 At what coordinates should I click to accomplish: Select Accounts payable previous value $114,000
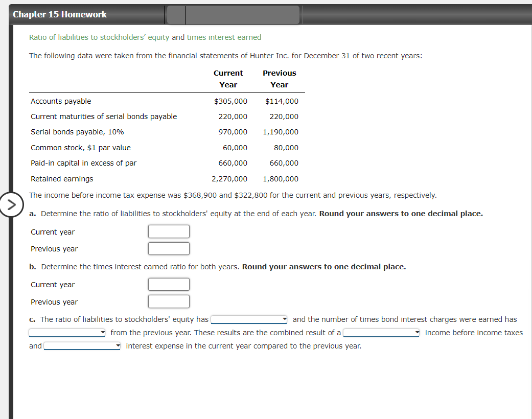click(282, 101)
